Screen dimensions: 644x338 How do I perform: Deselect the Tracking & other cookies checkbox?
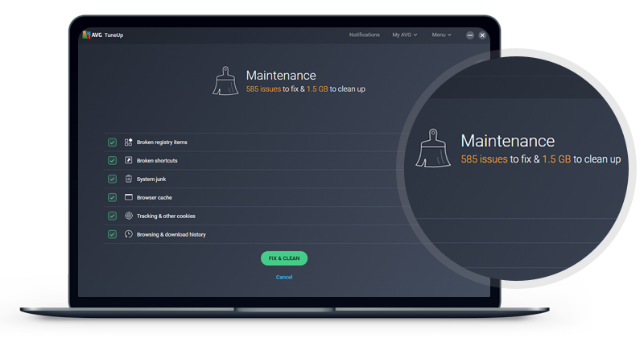[113, 216]
